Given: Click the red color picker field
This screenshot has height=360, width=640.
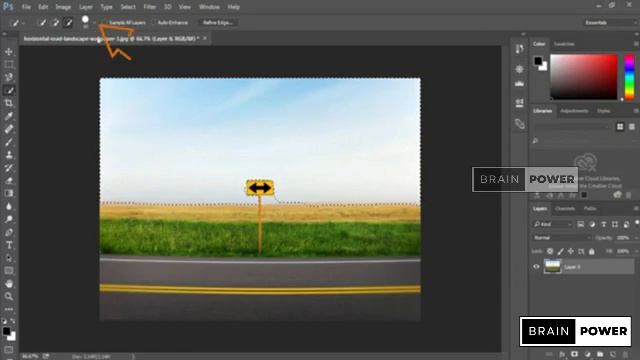Looking at the screenshot, I should click(584, 77).
